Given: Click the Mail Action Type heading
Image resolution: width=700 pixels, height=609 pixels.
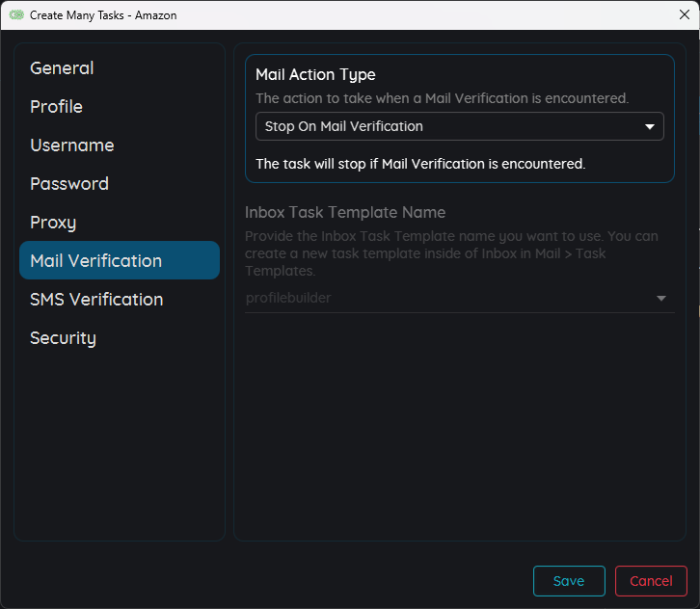Looking at the screenshot, I should [x=315, y=74].
